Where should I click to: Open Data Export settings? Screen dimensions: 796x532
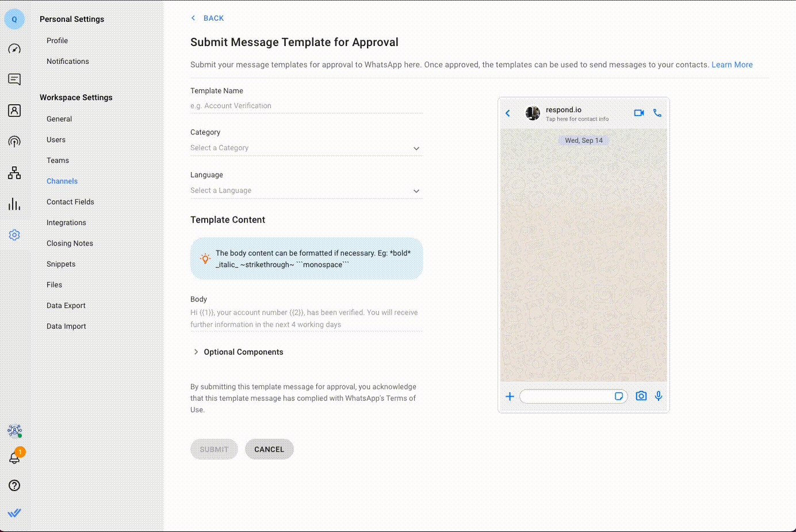click(x=66, y=305)
